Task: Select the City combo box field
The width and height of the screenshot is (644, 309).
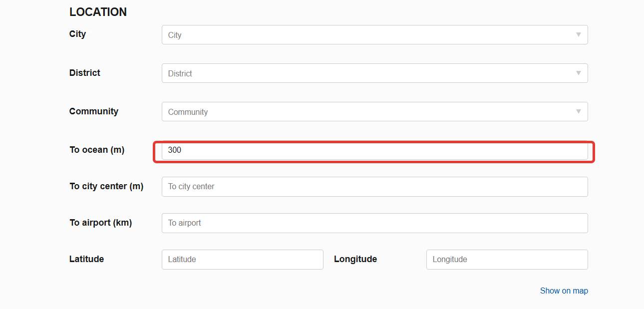Action: (374, 35)
